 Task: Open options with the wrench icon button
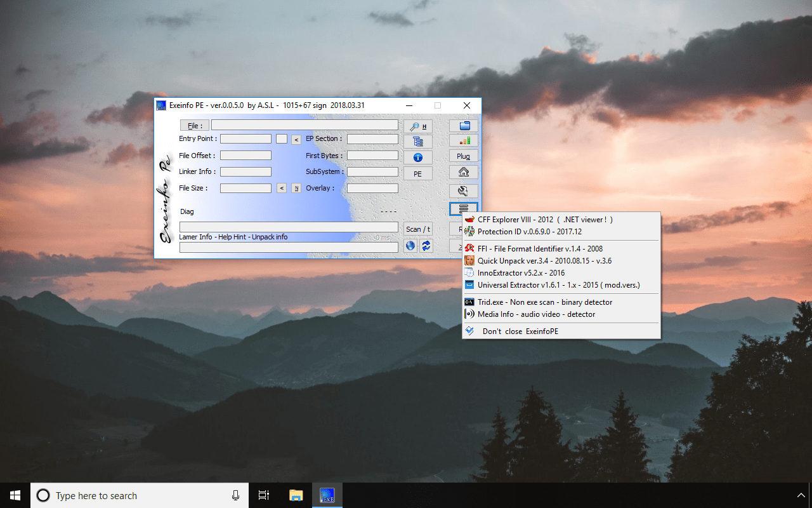(x=464, y=190)
